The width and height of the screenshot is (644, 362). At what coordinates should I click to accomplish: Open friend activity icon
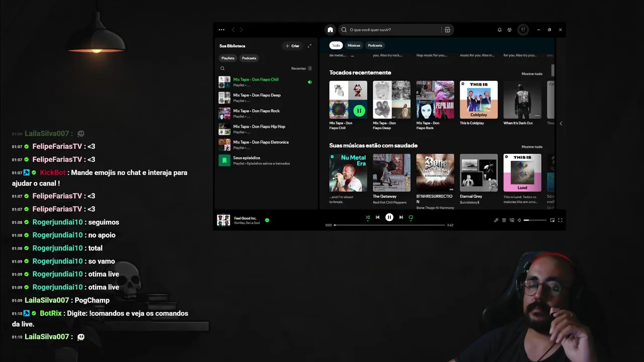click(x=510, y=30)
